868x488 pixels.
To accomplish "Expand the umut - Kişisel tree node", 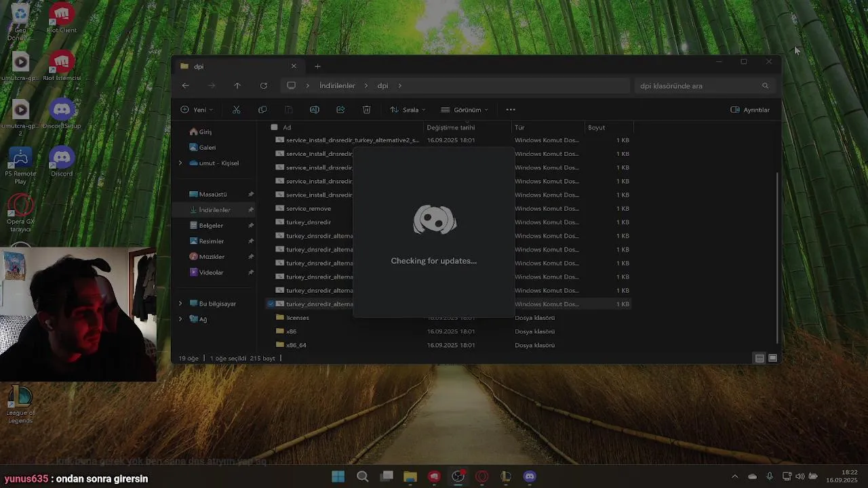I will point(180,163).
